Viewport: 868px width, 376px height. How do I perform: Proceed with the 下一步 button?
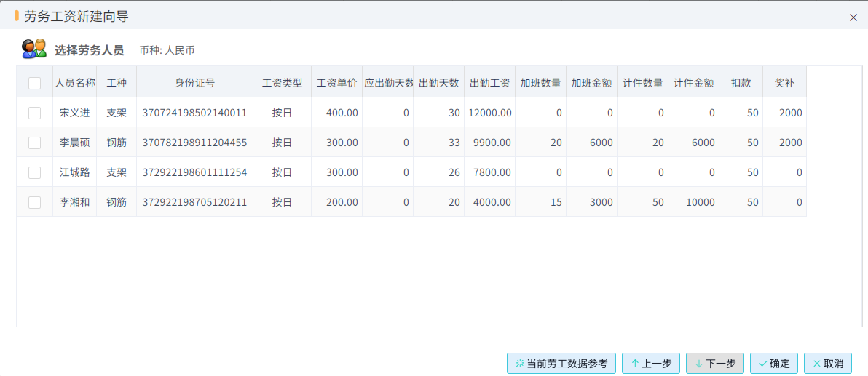click(714, 364)
